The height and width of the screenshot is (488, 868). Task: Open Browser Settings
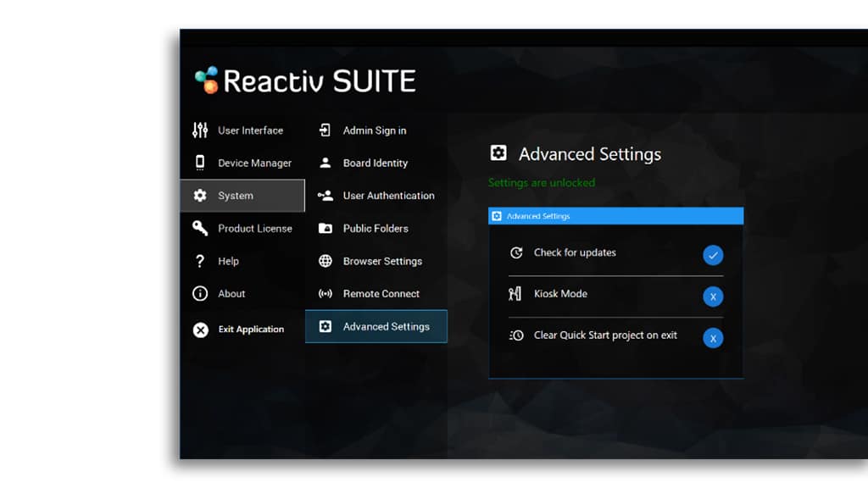click(x=382, y=261)
